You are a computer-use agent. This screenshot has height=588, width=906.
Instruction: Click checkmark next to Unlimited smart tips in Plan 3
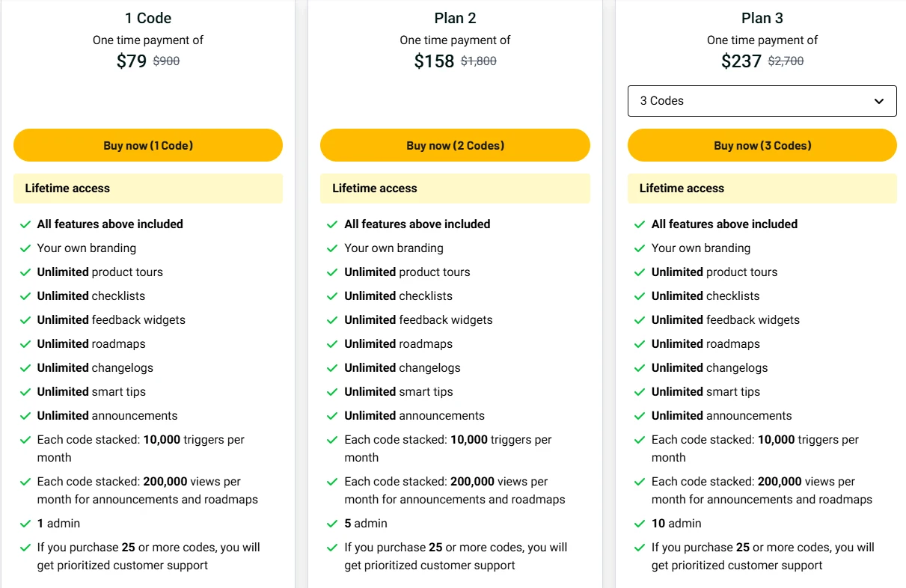640,392
